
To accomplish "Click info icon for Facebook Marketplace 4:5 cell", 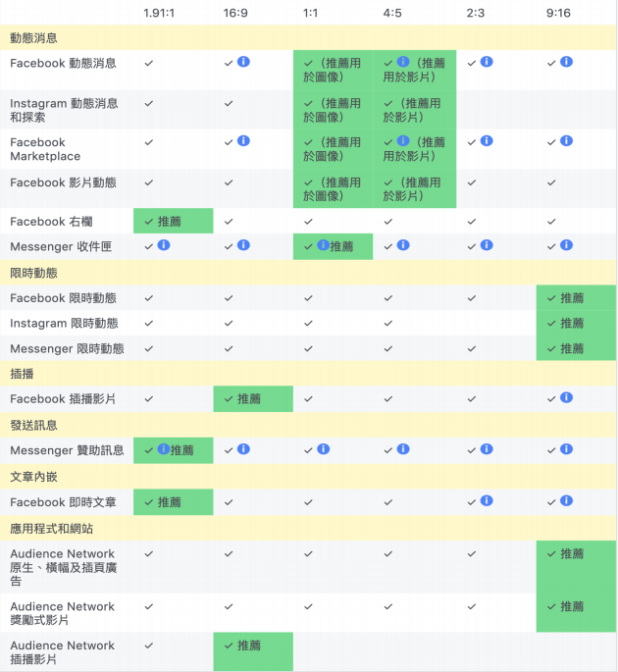I will pyautogui.click(x=403, y=141).
